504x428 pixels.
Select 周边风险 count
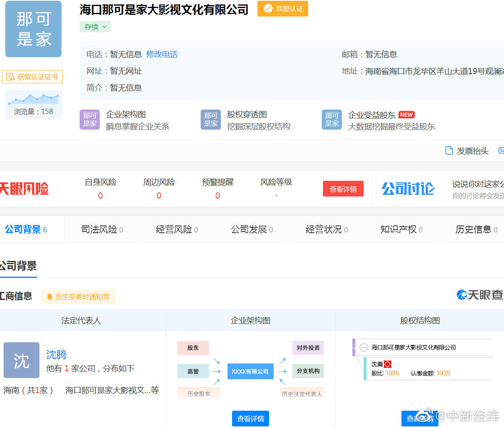point(159,195)
